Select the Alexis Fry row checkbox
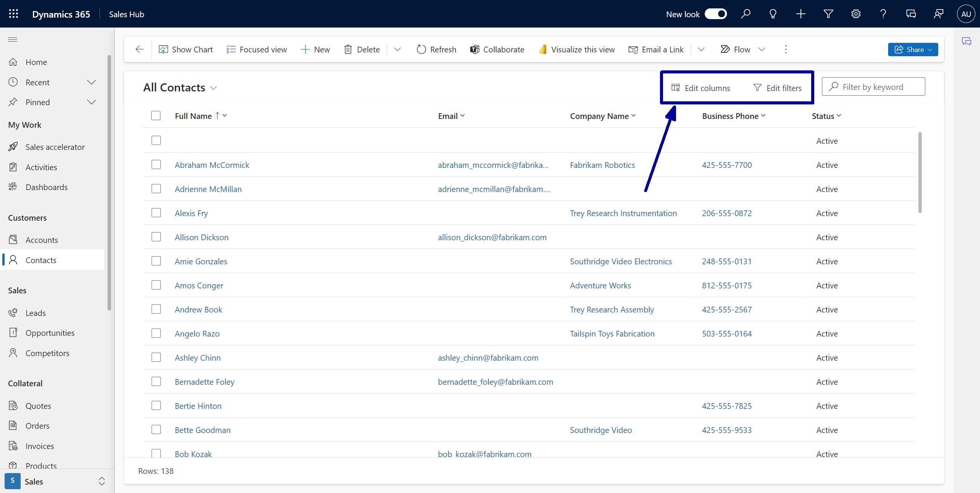Image resolution: width=980 pixels, height=493 pixels. 156,213
